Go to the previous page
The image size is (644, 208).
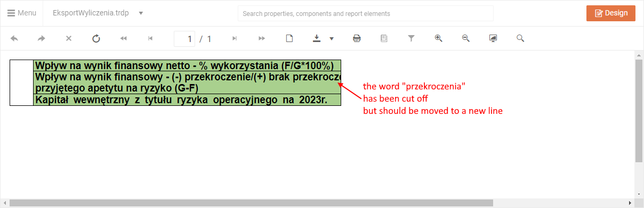(150, 38)
